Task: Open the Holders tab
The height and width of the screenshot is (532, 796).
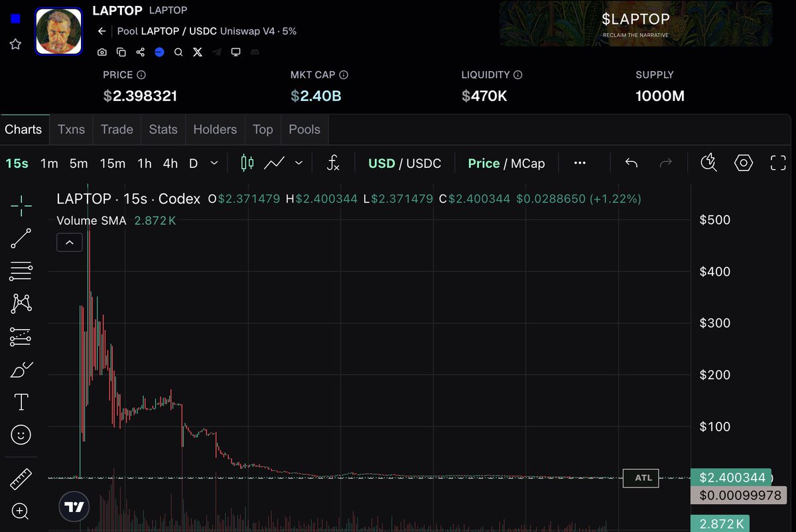Action: tap(215, 129)
